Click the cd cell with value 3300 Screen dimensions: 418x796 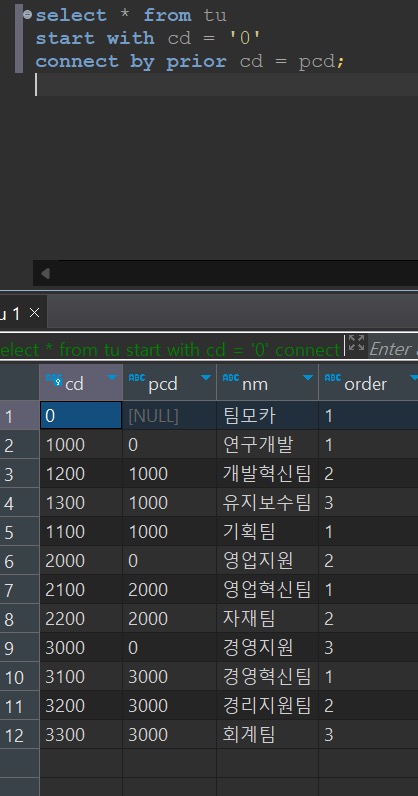pos(81,734)
